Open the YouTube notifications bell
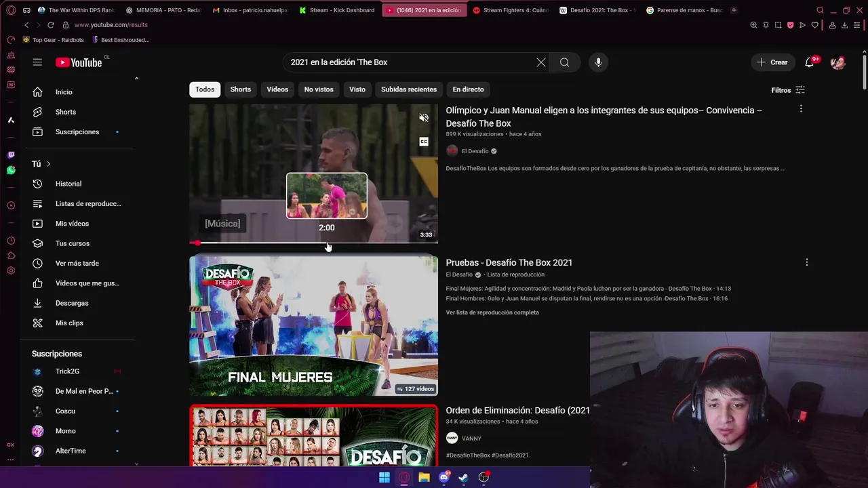 tap(809, 62)
